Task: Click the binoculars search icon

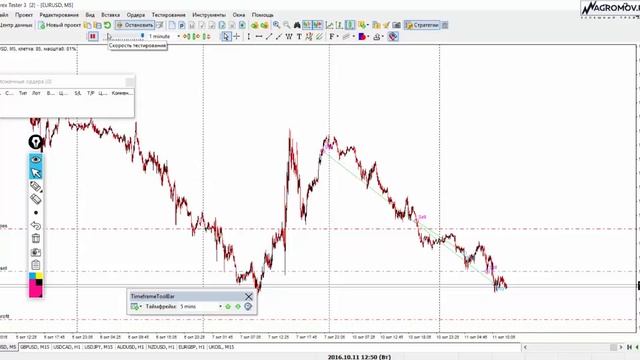Action: click(x=297, y=25)
